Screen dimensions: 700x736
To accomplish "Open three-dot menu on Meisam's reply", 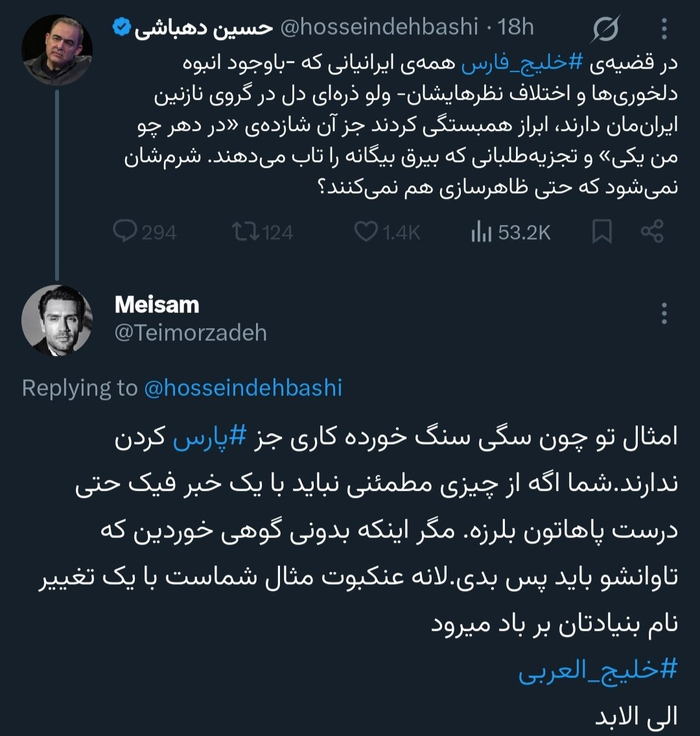I will [664, 314].
